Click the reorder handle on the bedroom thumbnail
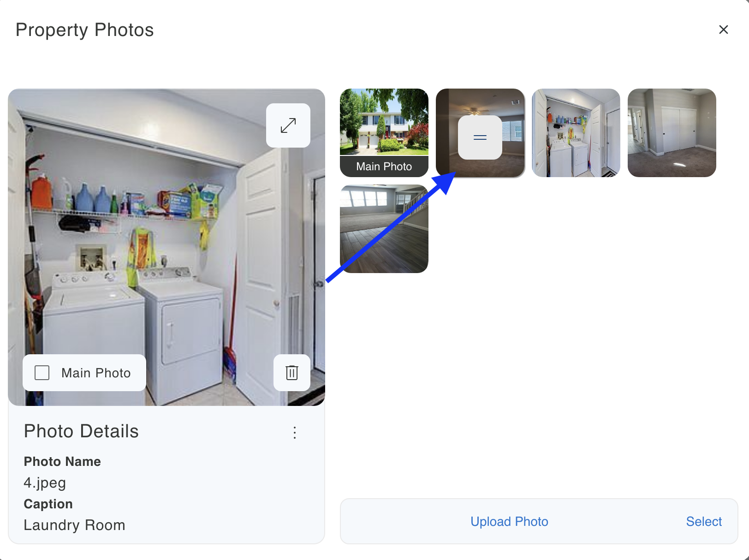The image size is (749, 560). point(480,137)
